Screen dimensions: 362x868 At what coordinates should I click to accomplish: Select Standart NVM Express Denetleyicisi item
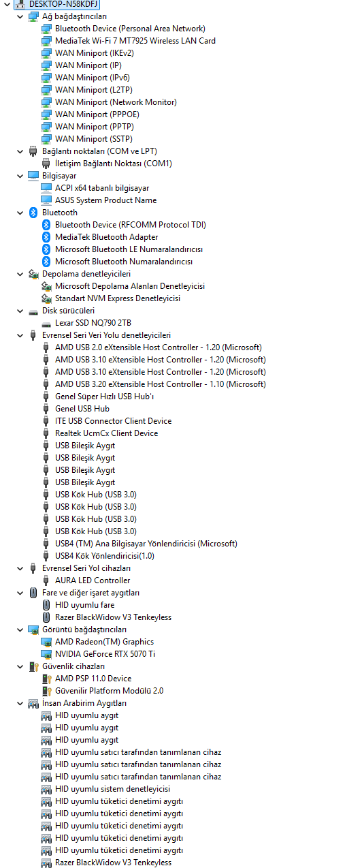point(118,298)
